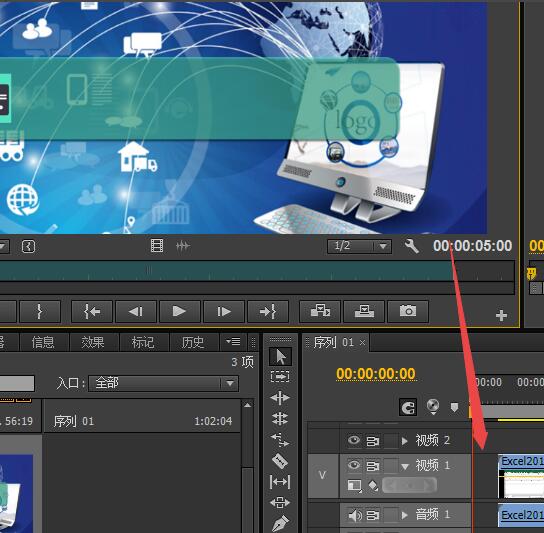Select the Track Select tool
The height and width of the screenshot is (533, 544).
pyautogui.click(x=280, y=377)
